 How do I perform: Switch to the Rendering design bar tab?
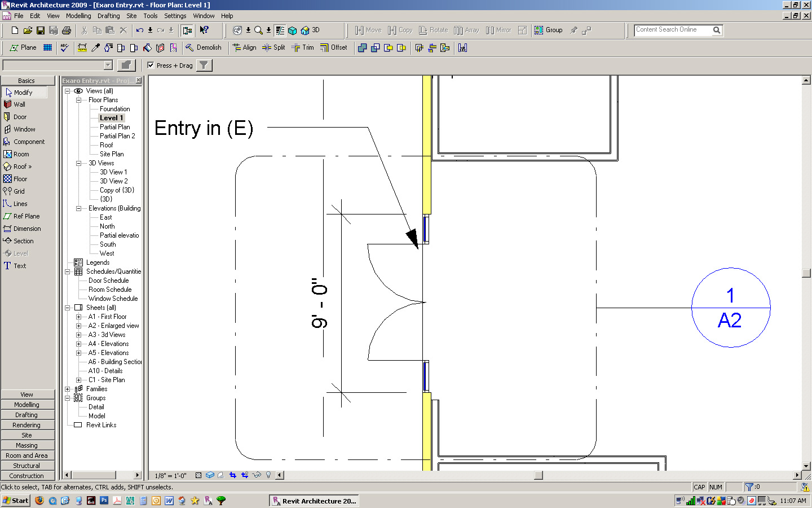pos(27,425)
